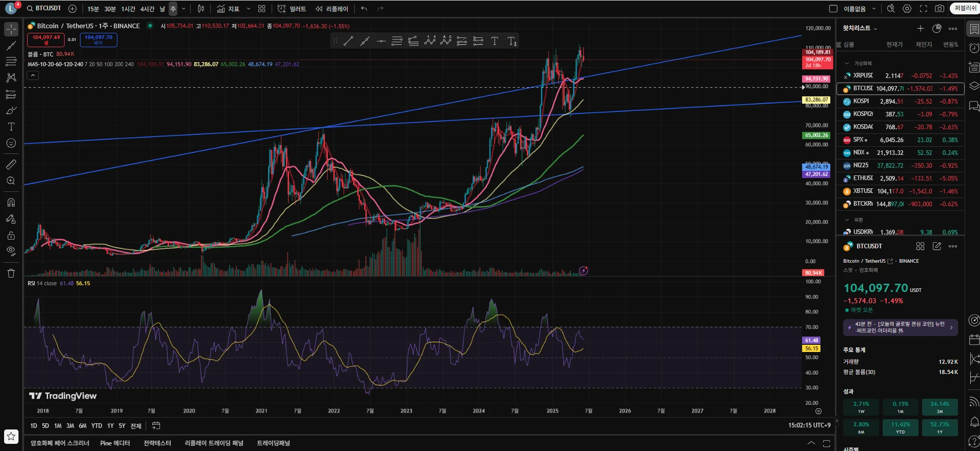Open chart settings hexagon icon
Viewport: 980px width, 451px height.
[907, 9]
